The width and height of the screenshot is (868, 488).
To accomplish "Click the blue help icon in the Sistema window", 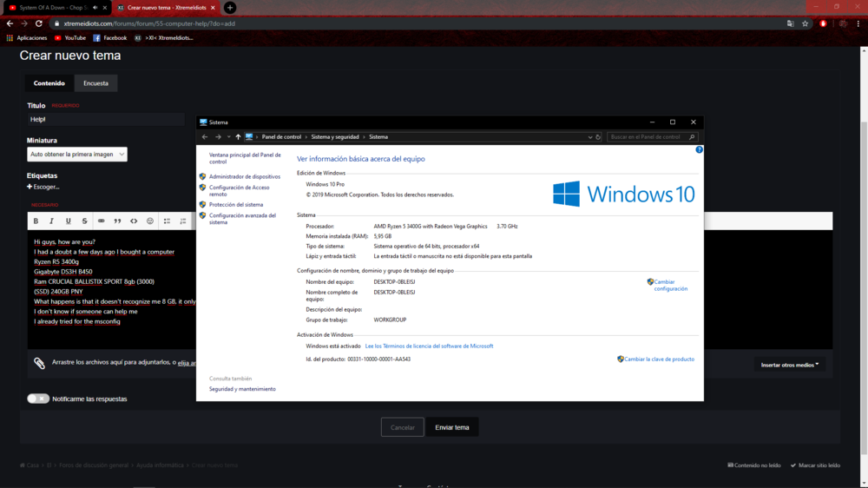I will pyautogui.click(x=699, y=149).
